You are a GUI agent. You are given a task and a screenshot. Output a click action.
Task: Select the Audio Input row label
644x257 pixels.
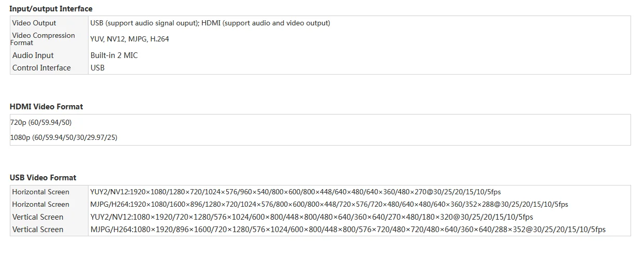tap(33, 55)
